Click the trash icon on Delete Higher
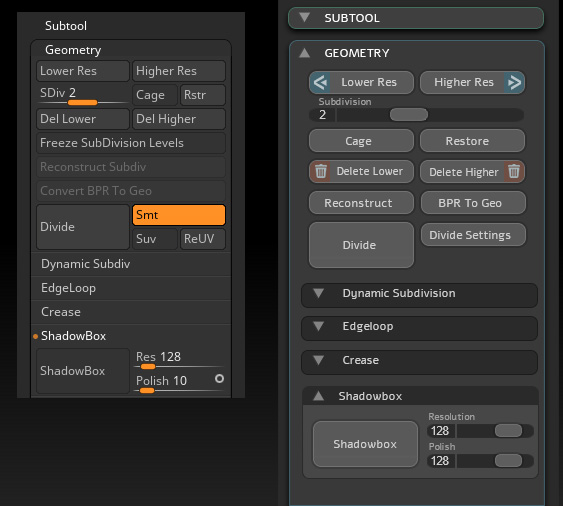 tap(514, 171)
